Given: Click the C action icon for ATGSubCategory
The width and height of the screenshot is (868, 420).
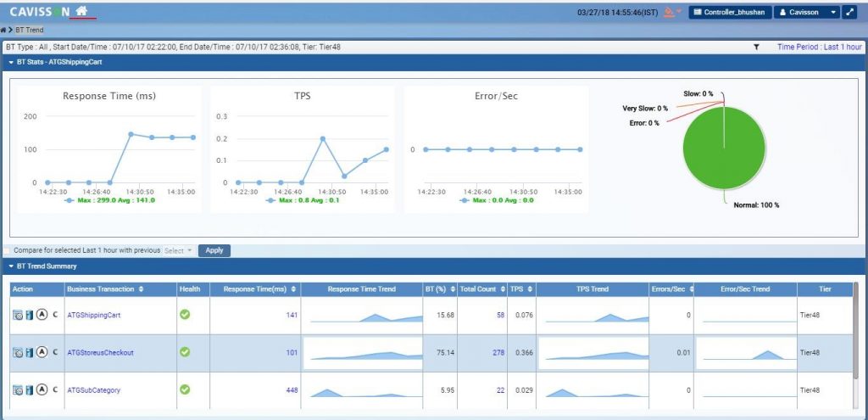Looking at the screenshot, I should point(55,390).
